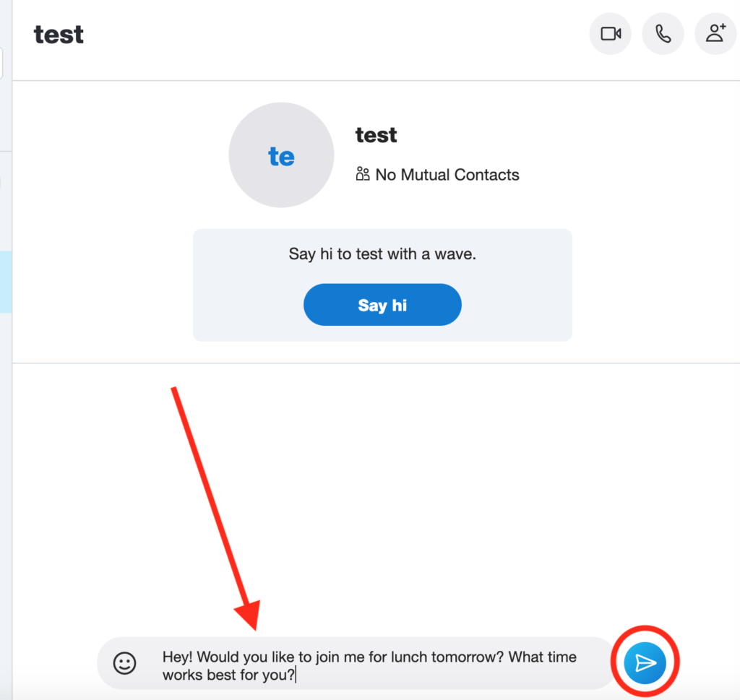
Task: Select the highlighted chat in the left sidebar
Action: coord(5,282)
